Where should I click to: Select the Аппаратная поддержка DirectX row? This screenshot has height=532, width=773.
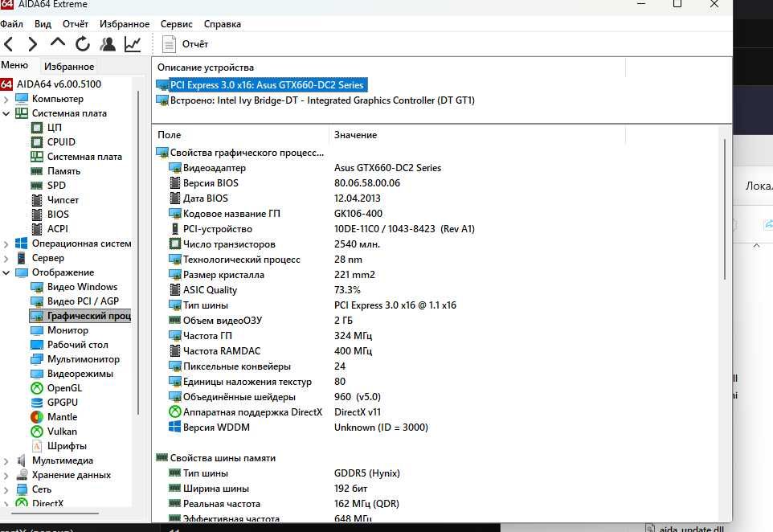275,412
